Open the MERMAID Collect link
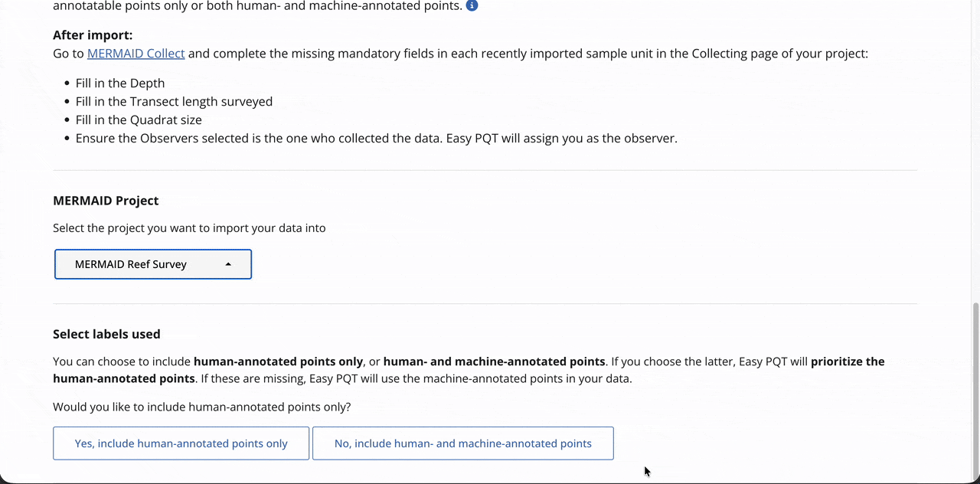This screenshot has height=484, width=980. (136, 54)
